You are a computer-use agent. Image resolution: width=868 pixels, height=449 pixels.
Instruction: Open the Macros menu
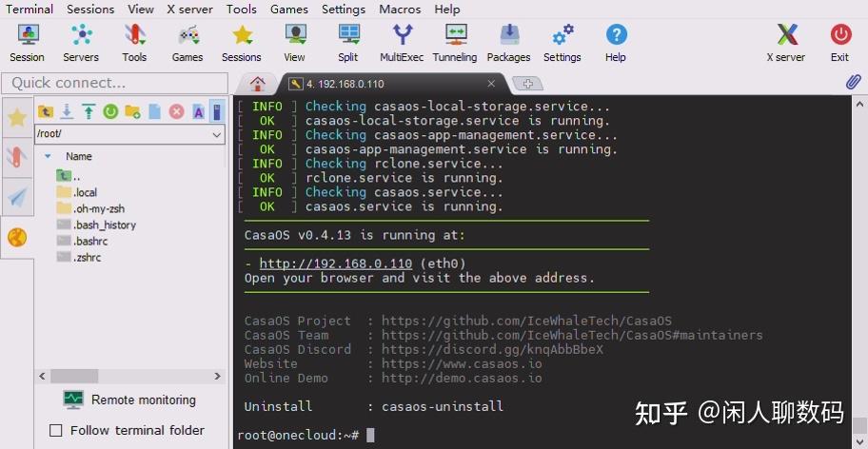point(400,10)
